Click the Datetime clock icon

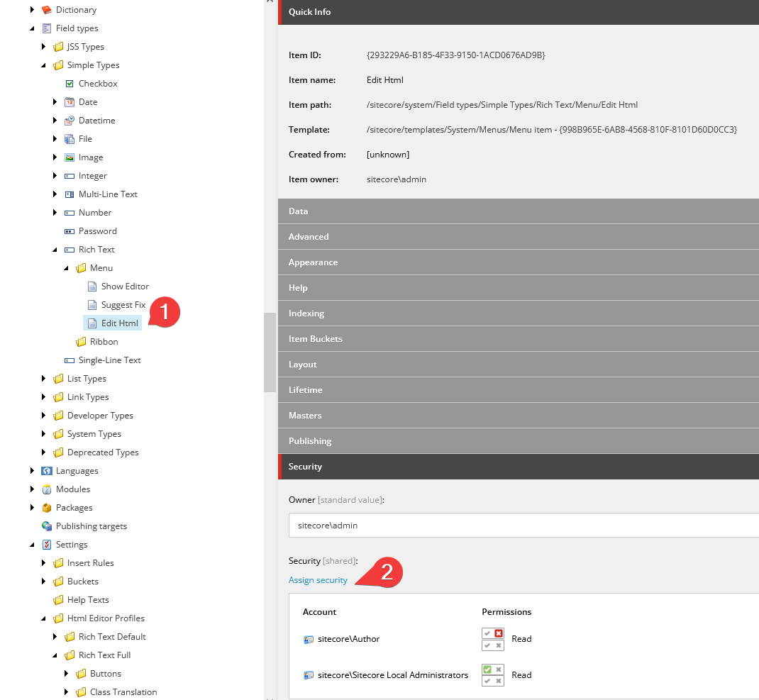tap(70, 121)
